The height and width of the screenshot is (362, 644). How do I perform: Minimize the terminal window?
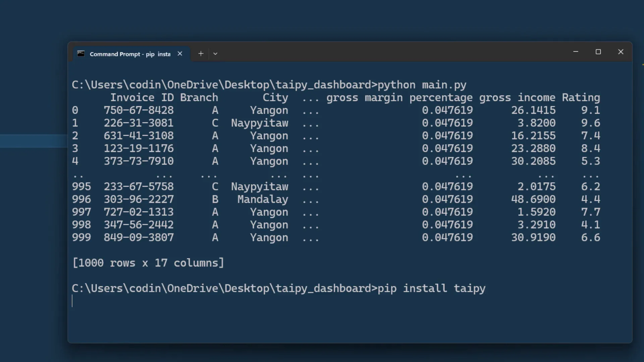point(576,52)
